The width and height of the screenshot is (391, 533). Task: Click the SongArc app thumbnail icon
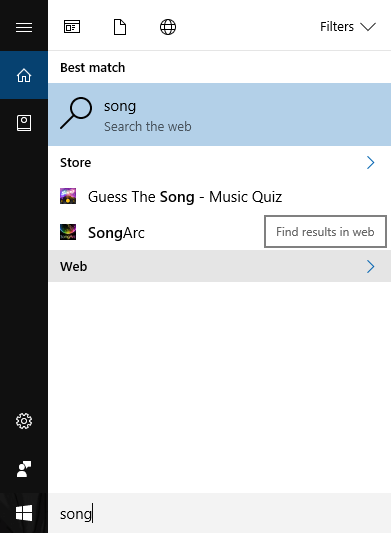(x=68, y=232)
